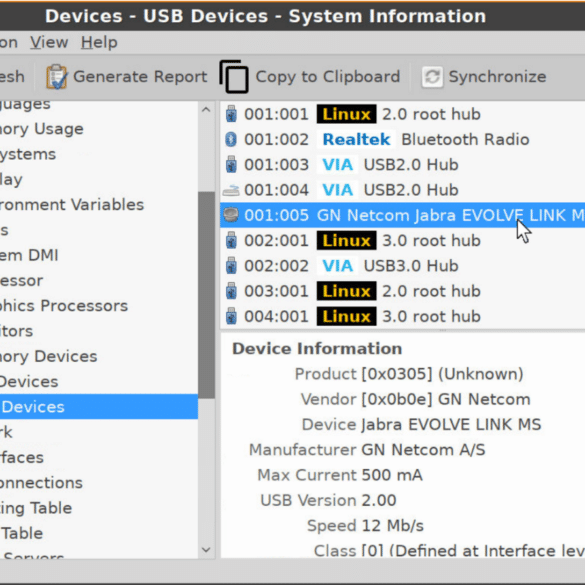Open the View menu
This screenshot has width=585, height=585.
click(x=49, y=42)
